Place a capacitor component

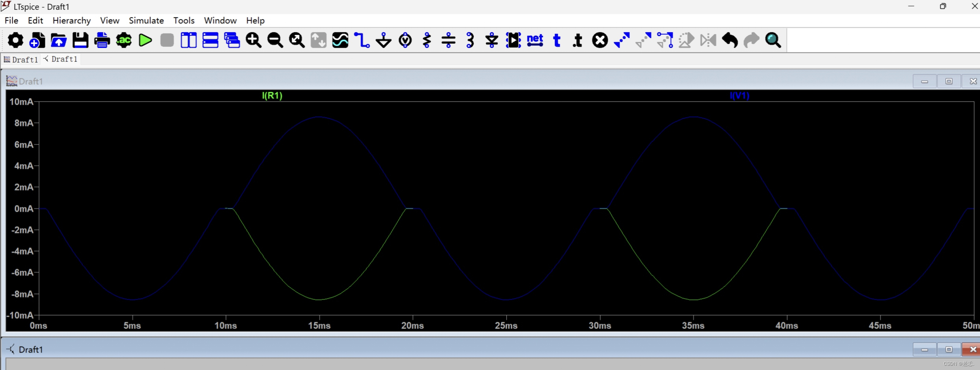pos(449,40)
